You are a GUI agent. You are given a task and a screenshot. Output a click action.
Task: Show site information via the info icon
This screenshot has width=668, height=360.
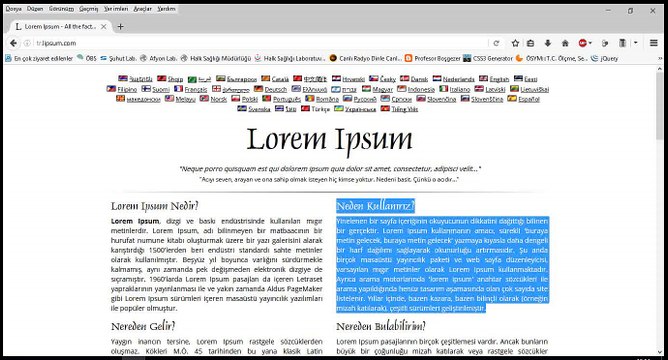click(x=27, y=43)
